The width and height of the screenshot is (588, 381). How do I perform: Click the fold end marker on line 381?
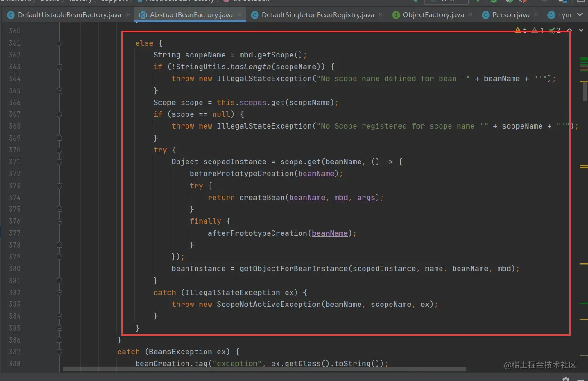pyautogui.click(x=59, y=281)
